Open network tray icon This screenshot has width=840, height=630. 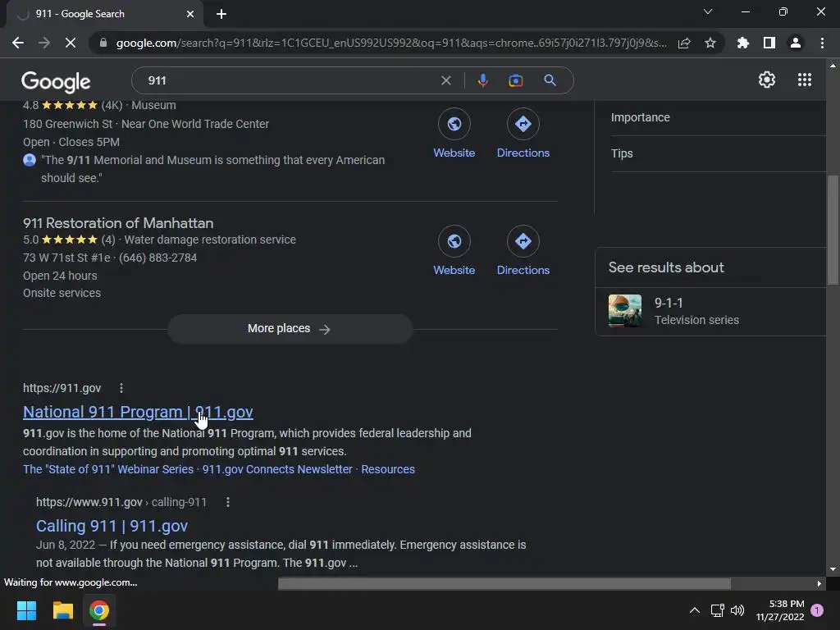tap(717, 610)
